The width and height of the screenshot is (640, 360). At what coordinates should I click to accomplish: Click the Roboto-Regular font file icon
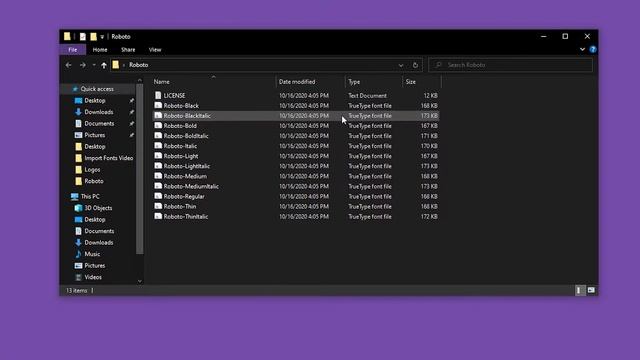pyautogui.click(x=158, y=196)
